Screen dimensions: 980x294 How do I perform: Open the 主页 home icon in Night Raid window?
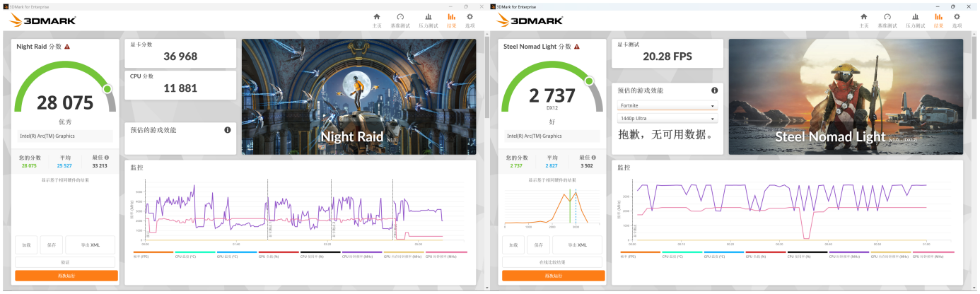click(377, 20)
